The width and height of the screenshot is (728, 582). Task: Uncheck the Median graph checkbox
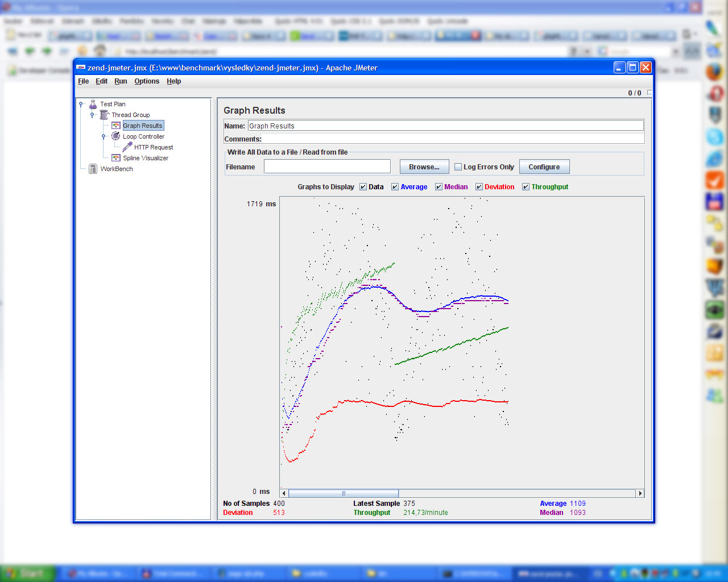coord(439,187)
